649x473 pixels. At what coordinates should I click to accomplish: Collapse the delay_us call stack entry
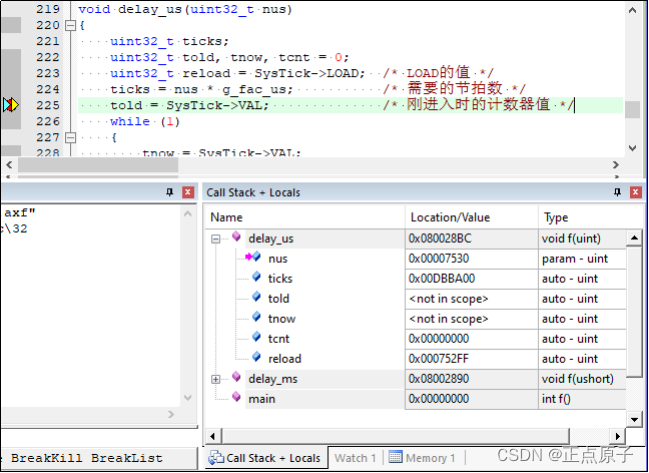[216, 239]
